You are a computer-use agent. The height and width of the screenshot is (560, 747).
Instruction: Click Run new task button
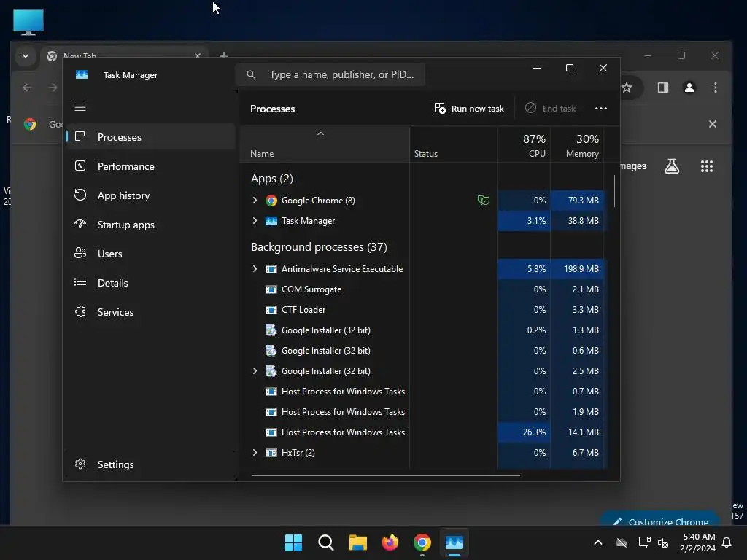pyautogui.click(x=469, y=109)
